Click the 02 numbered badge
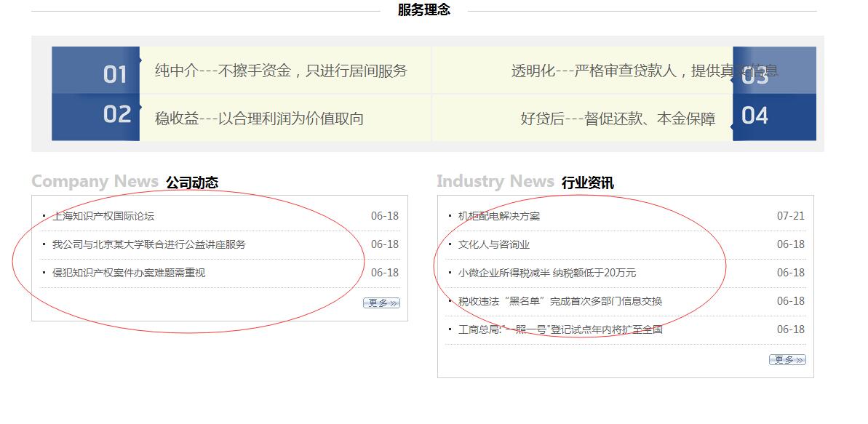Image resolution: width=868 pixels, height=424 pixels. coord(117,114)
